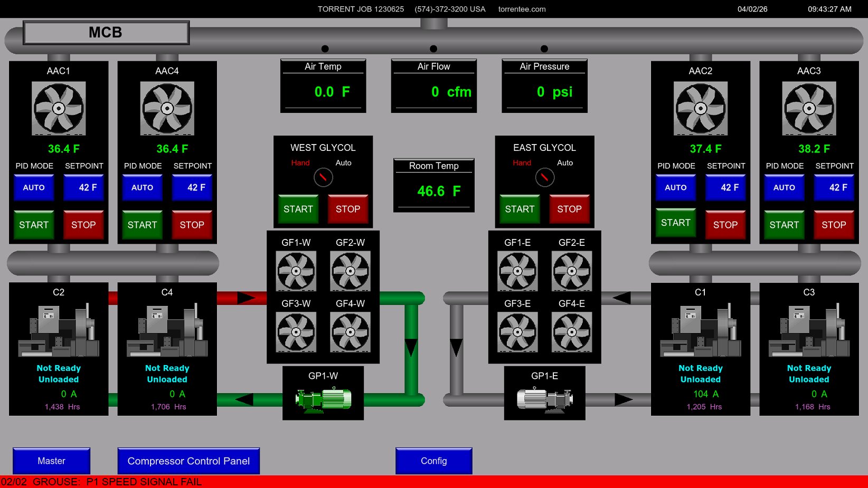The height and width of the screenshot is (488, 868).
Task: Click the green GP1-W pump icon
Action: (324, 399)
